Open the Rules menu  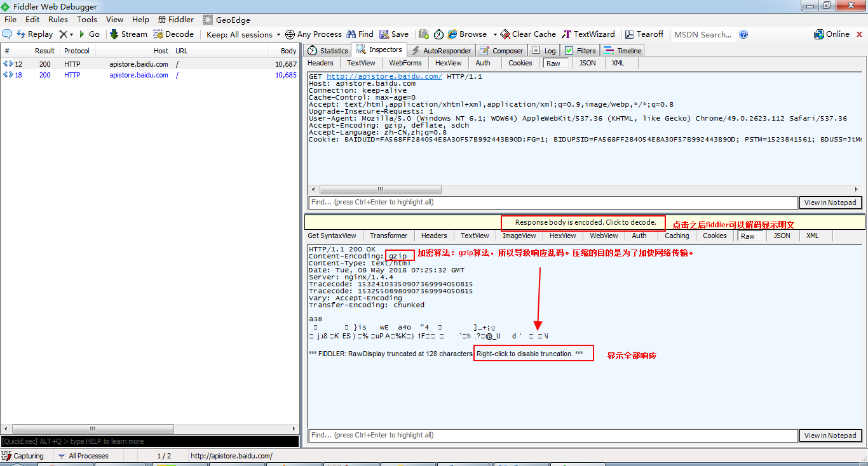(x=58, y=20)
